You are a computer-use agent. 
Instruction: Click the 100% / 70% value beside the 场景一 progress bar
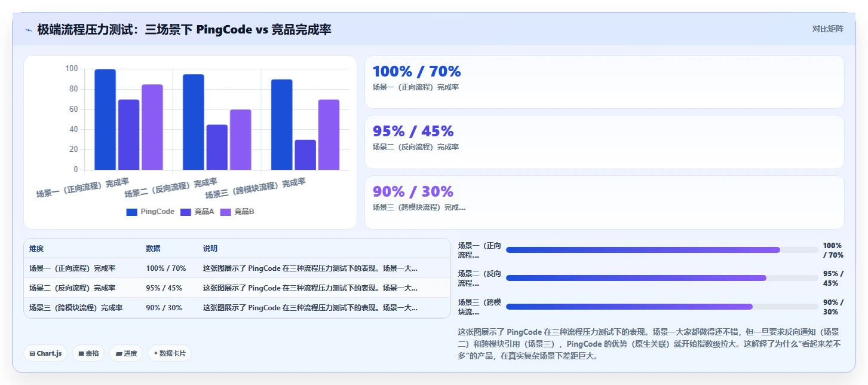(x=833, y=250)
